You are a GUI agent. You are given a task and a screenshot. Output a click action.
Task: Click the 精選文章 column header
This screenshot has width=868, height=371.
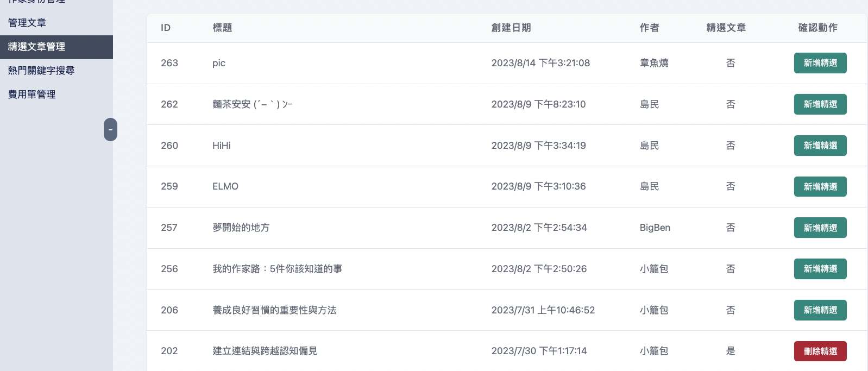click(726, 28)
